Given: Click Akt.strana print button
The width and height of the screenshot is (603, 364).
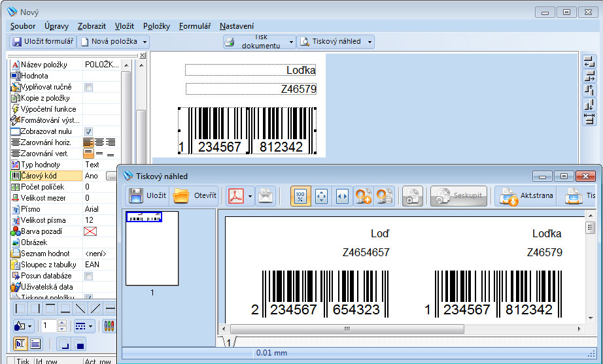Looking at the screenshot, I should (526, 195).
